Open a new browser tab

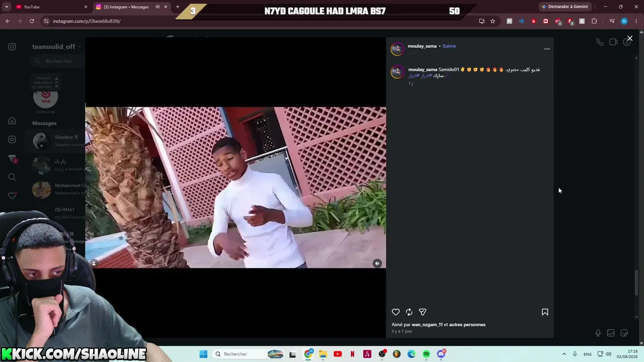[178, 7]
